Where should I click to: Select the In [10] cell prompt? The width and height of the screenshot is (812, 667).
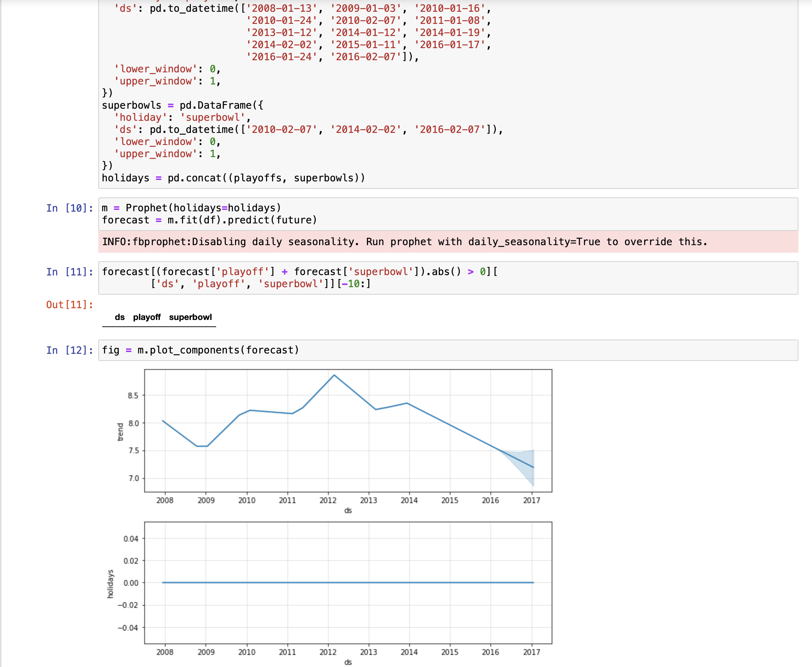(68, 208)
